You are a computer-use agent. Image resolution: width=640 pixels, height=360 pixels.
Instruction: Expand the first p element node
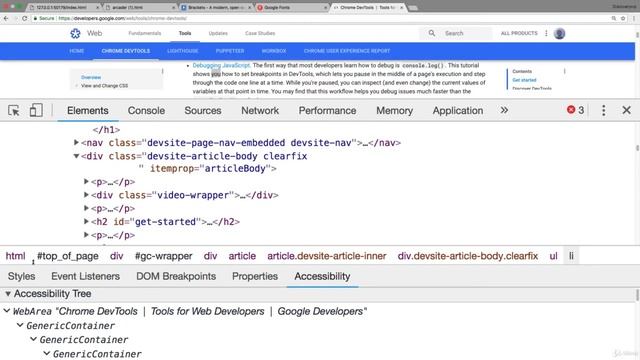tap(86, 181)
